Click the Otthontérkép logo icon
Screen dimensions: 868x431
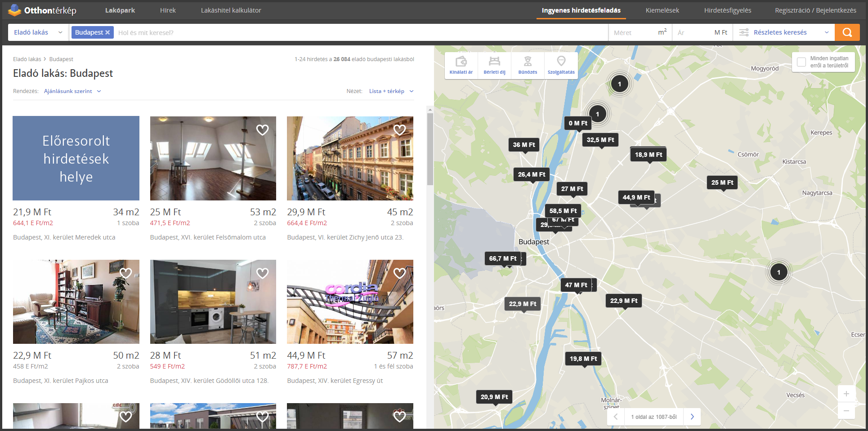[14, 10]
